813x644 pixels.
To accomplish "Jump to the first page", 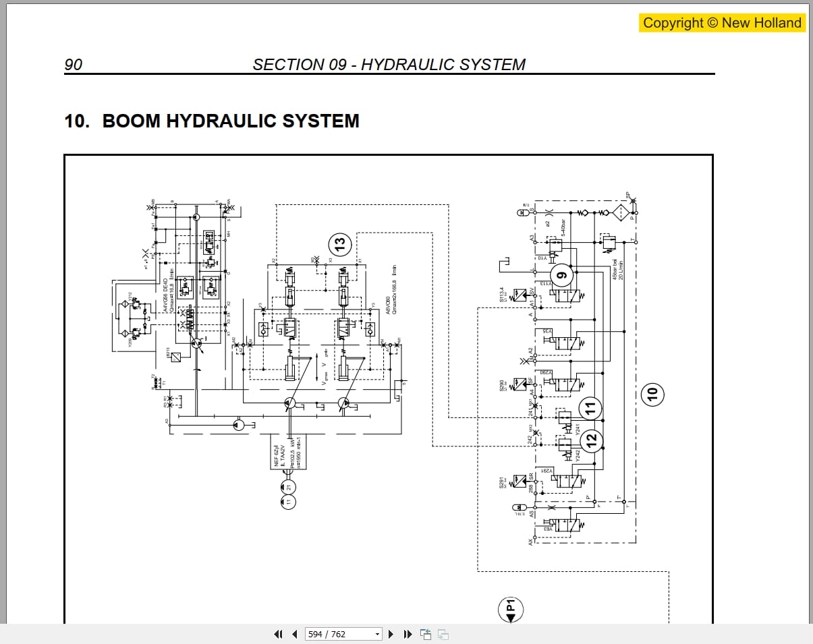I will 277,634.
